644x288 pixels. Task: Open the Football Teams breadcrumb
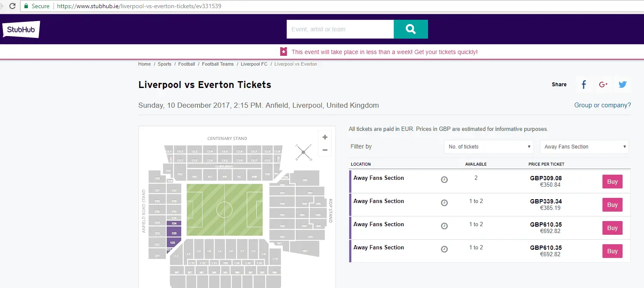[218, 64]
